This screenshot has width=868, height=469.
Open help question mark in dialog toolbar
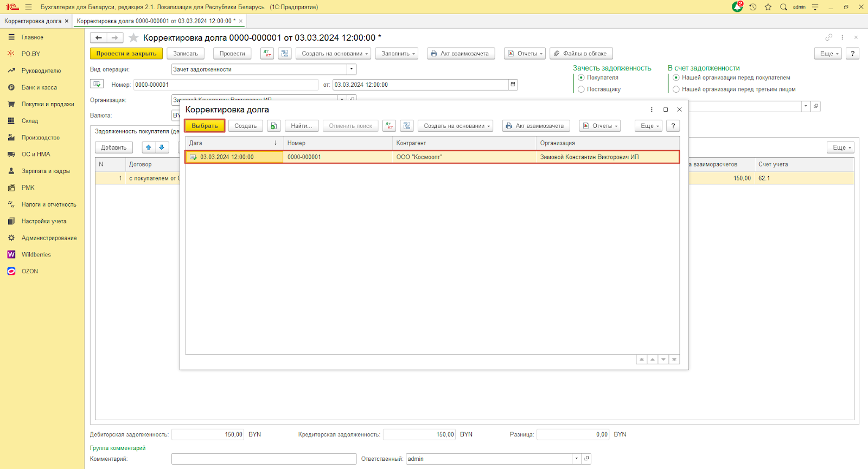click(673, 126)
